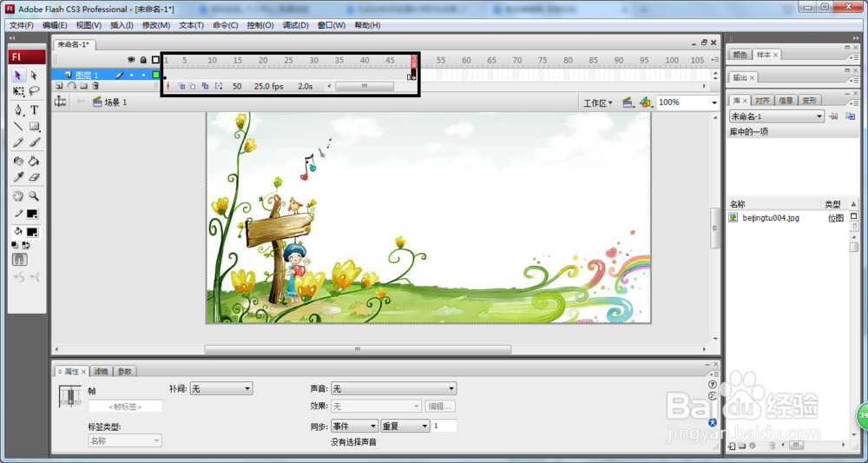Open the 重复 repeat dropdown
This screenshot has width=868, height=463.
pos(405,426)
